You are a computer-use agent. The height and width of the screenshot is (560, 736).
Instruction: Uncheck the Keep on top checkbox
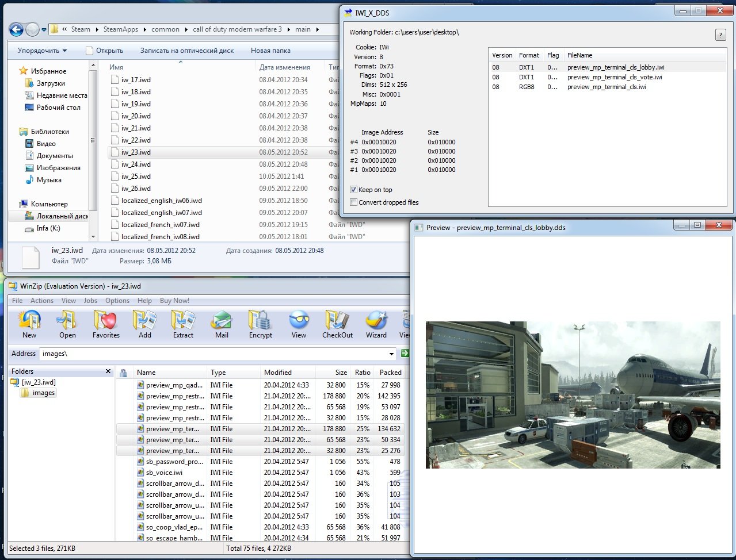click(x=354, y=190)
